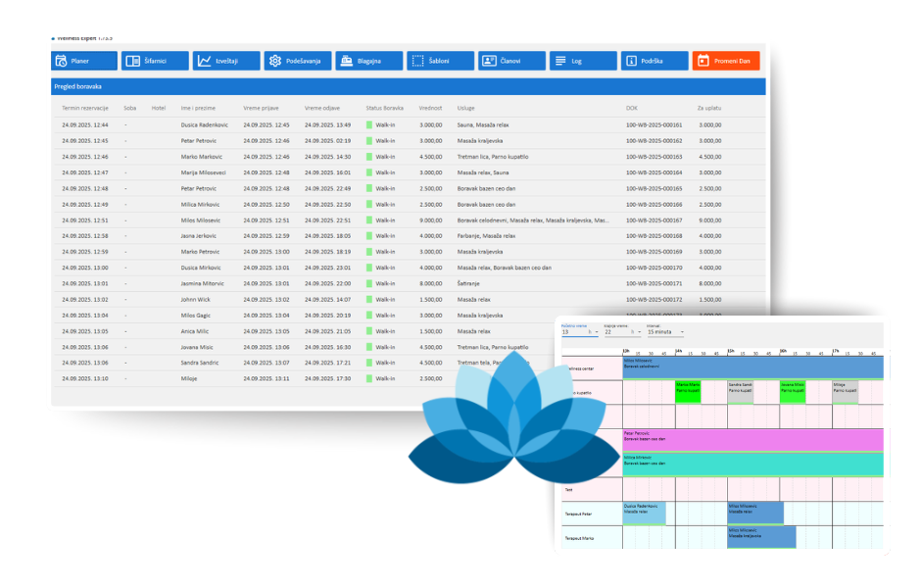Click the Blagajna cash register icon

pos(346,61)
